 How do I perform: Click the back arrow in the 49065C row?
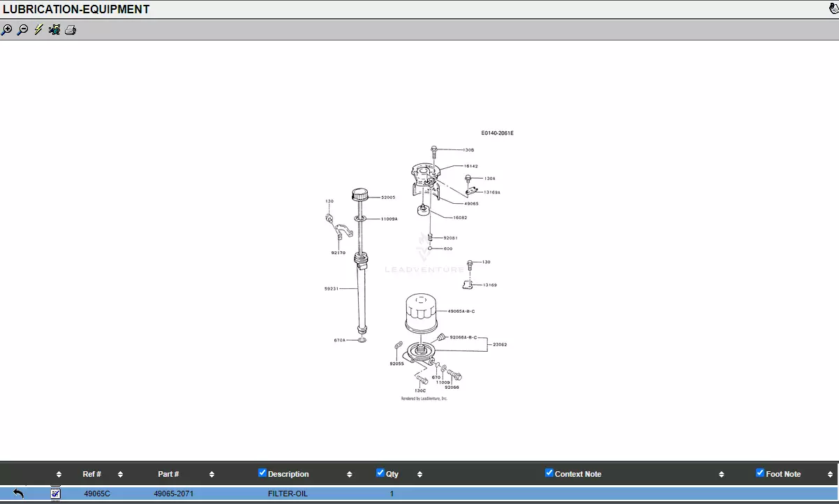tap(18, 494)
